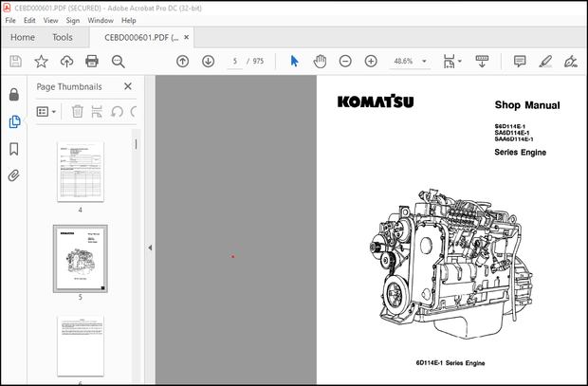Close the Page Thumbnails panel
Image resolution: width=588 pixels, height=386 pixels.
click(x=128, y=86)
